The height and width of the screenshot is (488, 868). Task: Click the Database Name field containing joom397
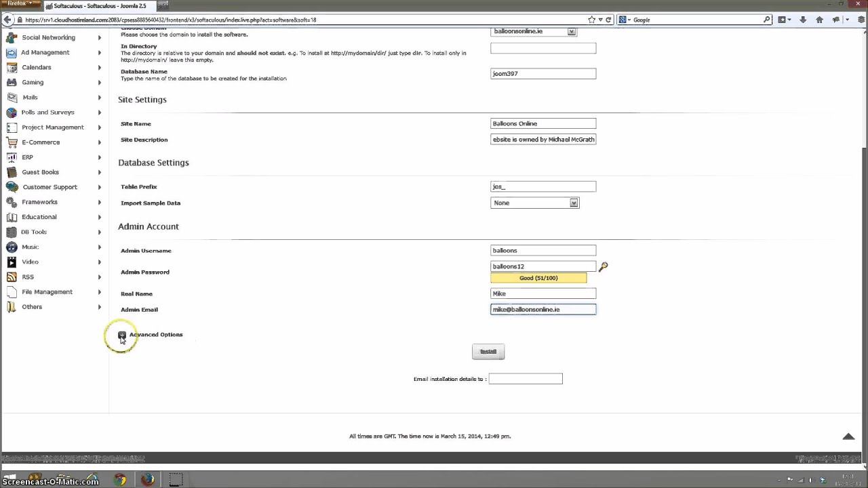tap(543, 73)
